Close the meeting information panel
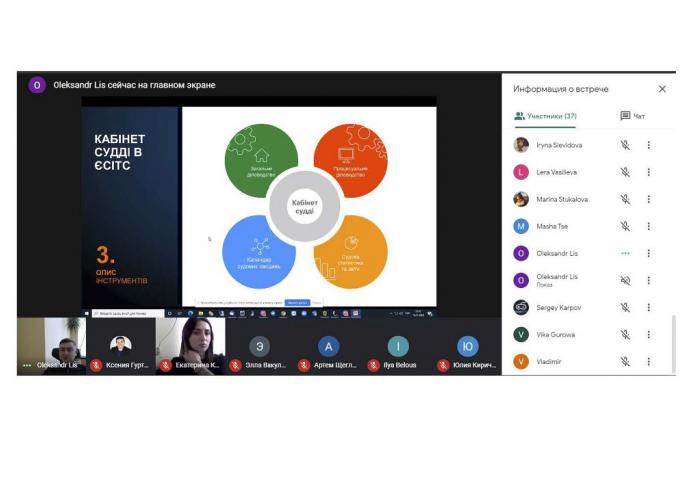Screen dimensions: 700x496 click(662, 89)
